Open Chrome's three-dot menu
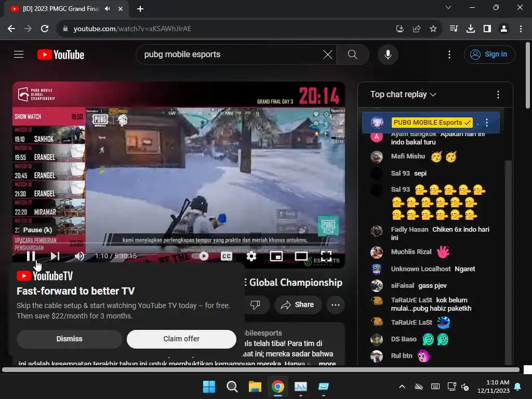This screenshot has height=399, width=532. (521, 29)
